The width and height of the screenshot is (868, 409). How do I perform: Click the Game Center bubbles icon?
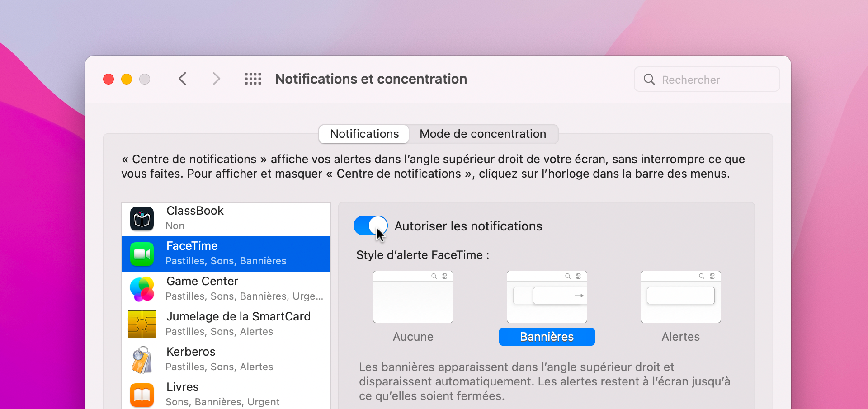(142, 289)
